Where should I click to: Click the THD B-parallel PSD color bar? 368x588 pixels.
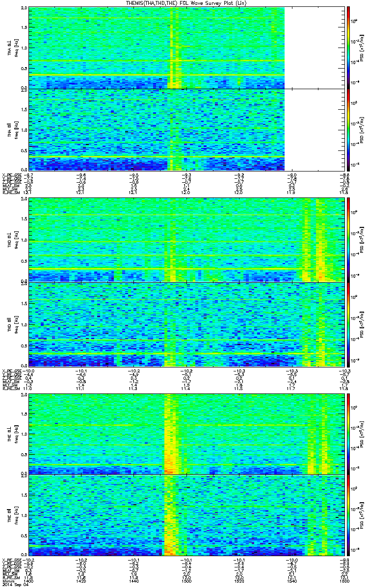click(348, 324)
